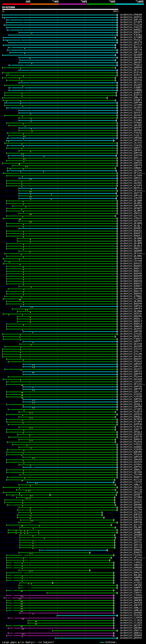146x644 pixels.
Task: Click UniRef100_Q42995 hit name
Action: click(x=131, y=347)
